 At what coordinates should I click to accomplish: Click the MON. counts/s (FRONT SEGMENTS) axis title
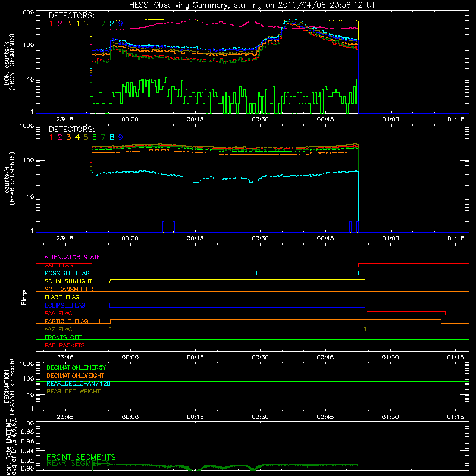pyautogui.click(x=10, y=62)
